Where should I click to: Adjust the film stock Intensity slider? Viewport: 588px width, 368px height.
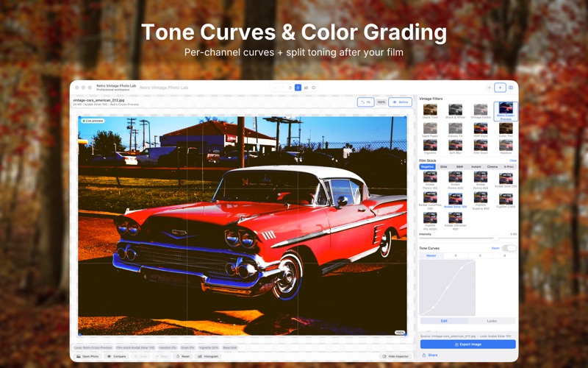467,238
